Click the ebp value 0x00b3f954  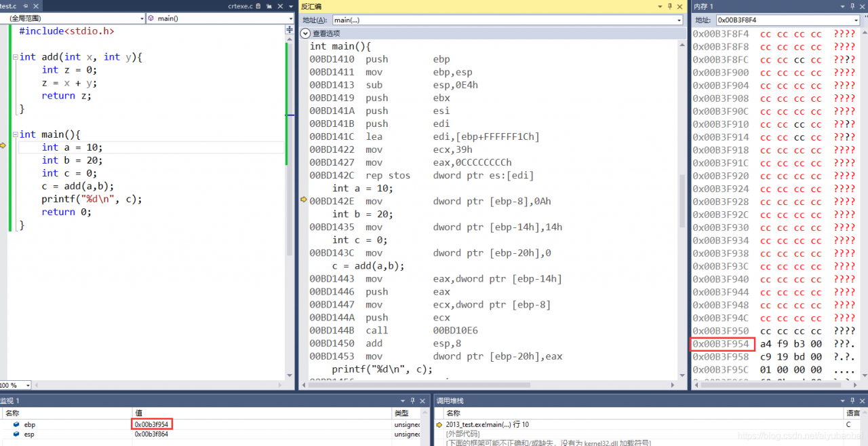tap(151, 424)
